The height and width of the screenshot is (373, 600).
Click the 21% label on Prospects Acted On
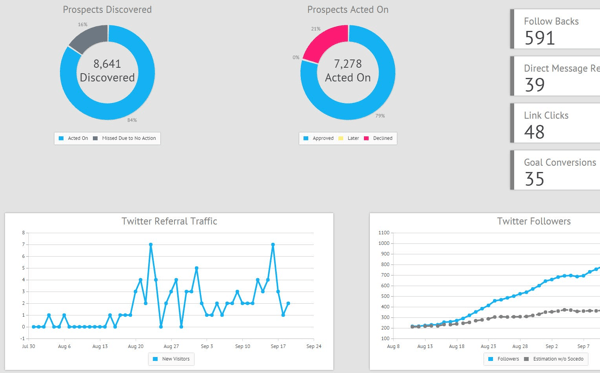pyautogui.click(x=316, y=29)
